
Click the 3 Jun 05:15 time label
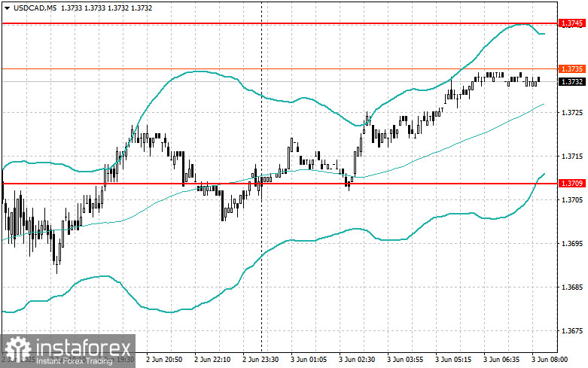[x=453, y=360]
